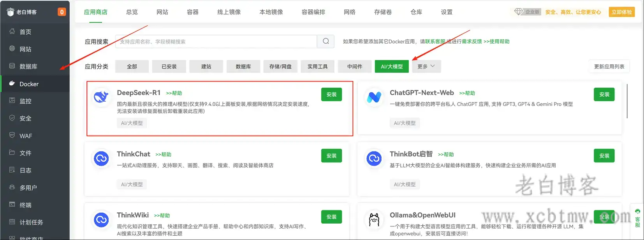
Task: Click the calendar icon beside 计划任务
Action: [x=12, y=222]
